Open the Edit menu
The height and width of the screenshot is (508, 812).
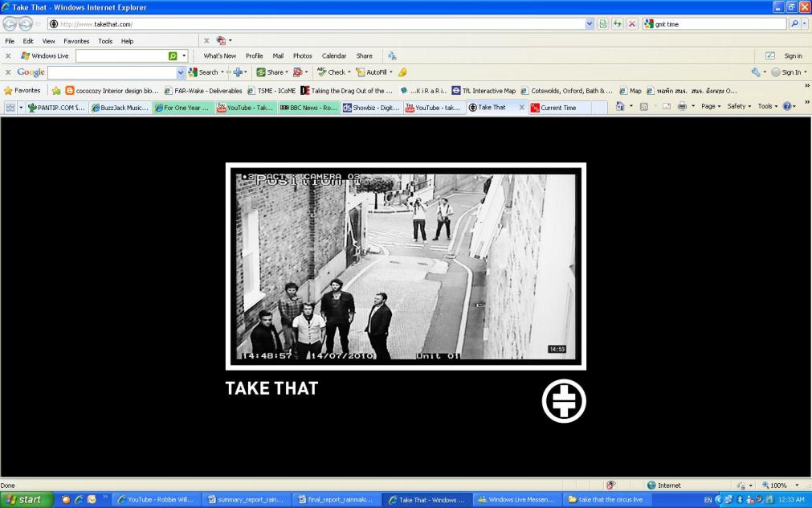click(x=28, y=41)
